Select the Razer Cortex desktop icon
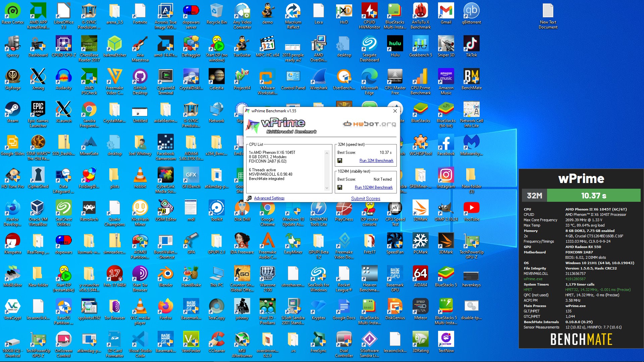The image size is (644, 362). pyautogui.click(x=13, y=14)
